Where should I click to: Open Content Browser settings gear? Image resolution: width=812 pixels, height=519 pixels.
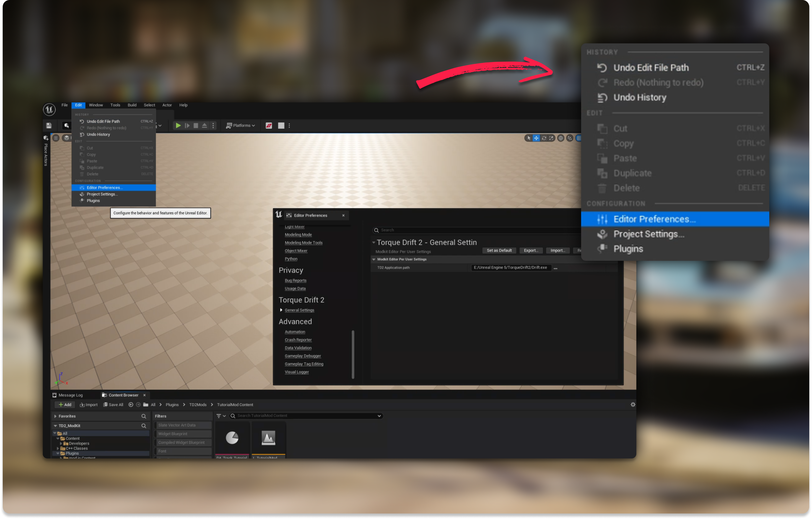click(633, 404)
